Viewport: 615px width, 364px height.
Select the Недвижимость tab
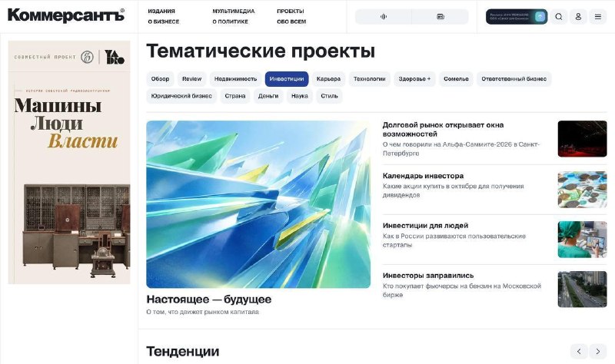(x=235, y=79)
